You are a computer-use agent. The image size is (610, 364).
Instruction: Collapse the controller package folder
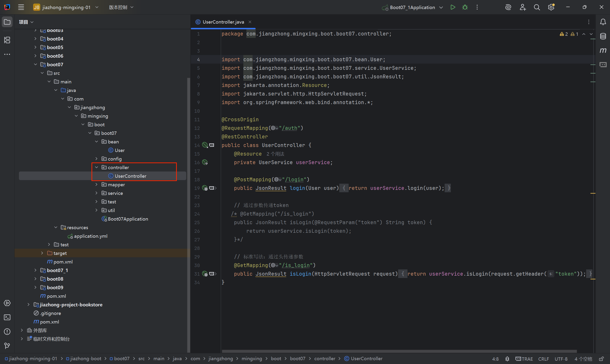pos(97,167)
